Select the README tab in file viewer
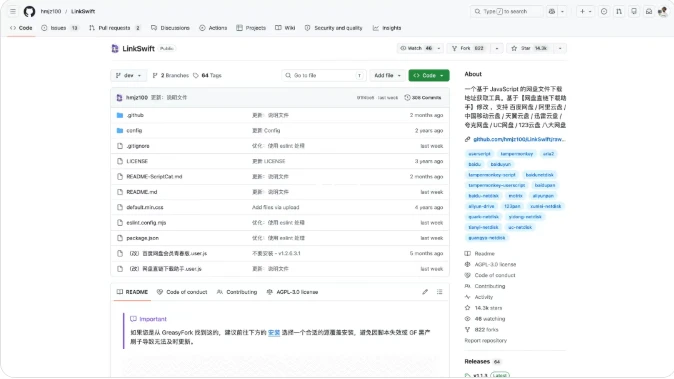This screenshot has width=674, height=379. (132, 292)
